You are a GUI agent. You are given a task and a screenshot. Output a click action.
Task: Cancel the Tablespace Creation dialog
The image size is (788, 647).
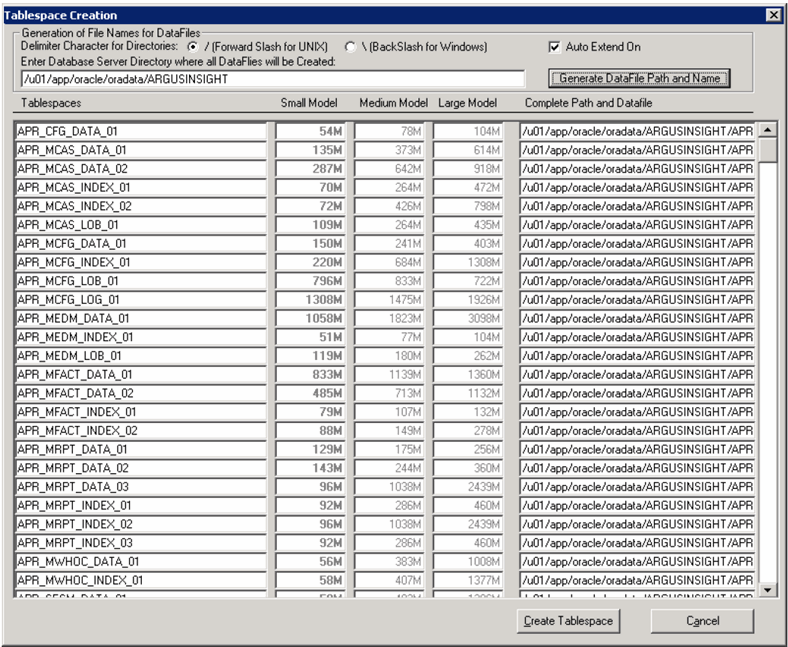pos(703,621)
